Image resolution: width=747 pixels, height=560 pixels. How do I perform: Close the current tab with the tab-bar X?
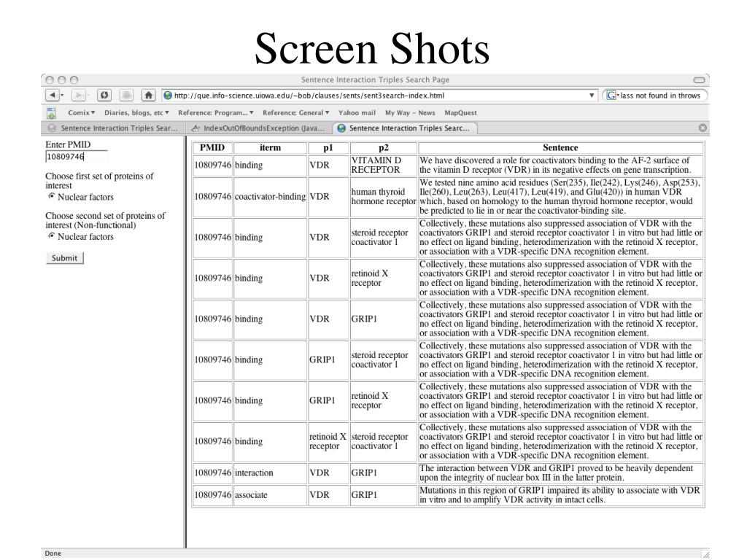coord(703,128)
